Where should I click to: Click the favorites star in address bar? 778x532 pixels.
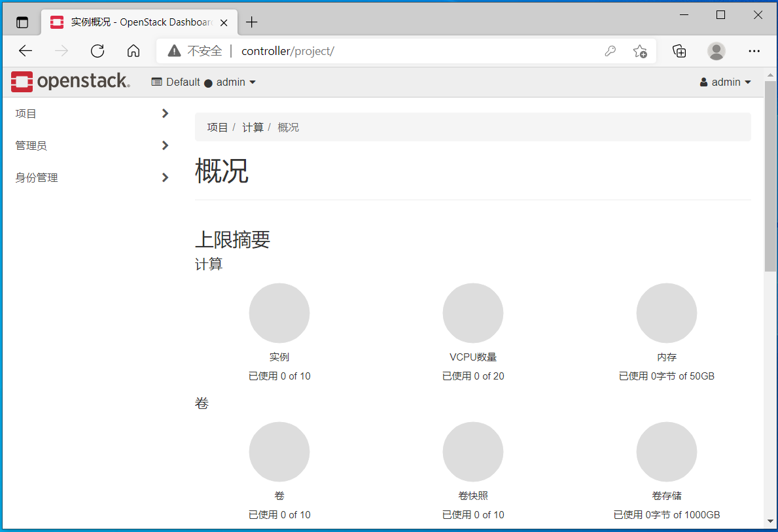coord(640,50)
